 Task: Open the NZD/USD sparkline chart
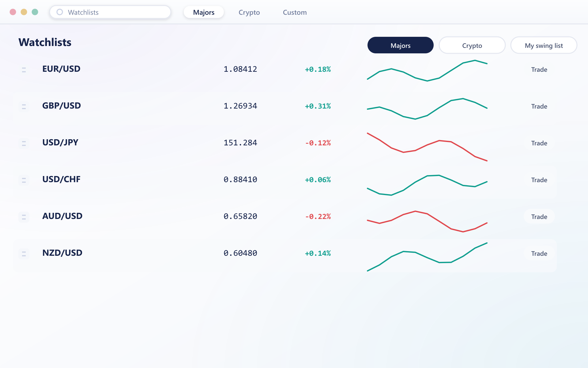[427, 257]
